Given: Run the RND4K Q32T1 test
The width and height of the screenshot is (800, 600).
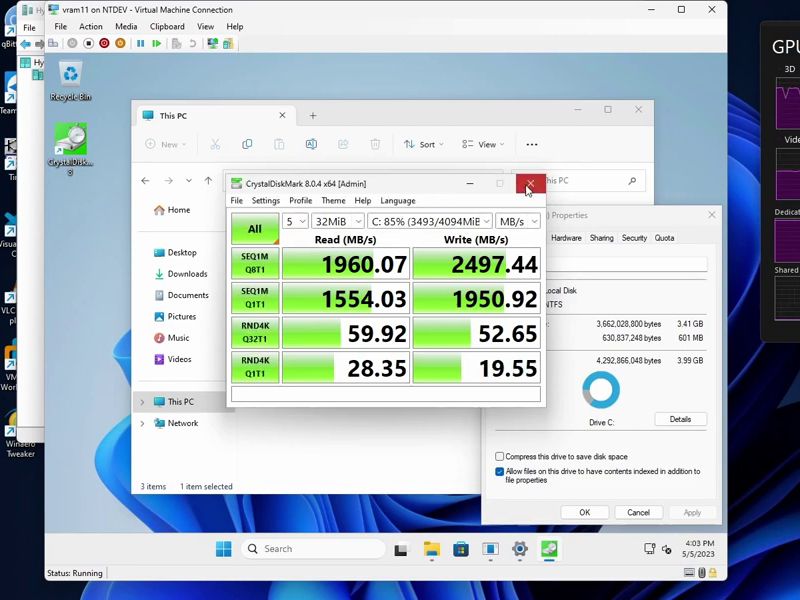Looking at the screenshot, I should coord(255,333).
